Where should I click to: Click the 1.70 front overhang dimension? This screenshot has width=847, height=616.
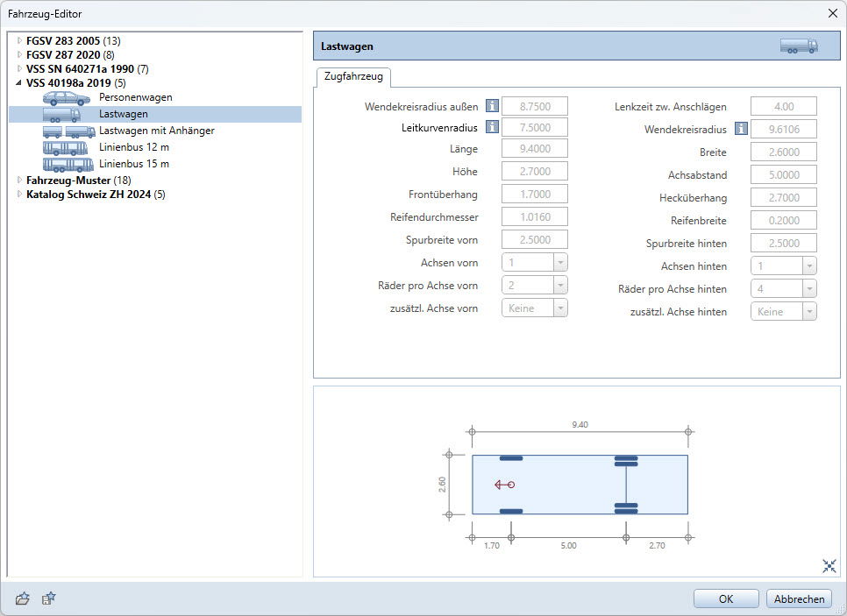pyautogui.click(x=492, y=546)
